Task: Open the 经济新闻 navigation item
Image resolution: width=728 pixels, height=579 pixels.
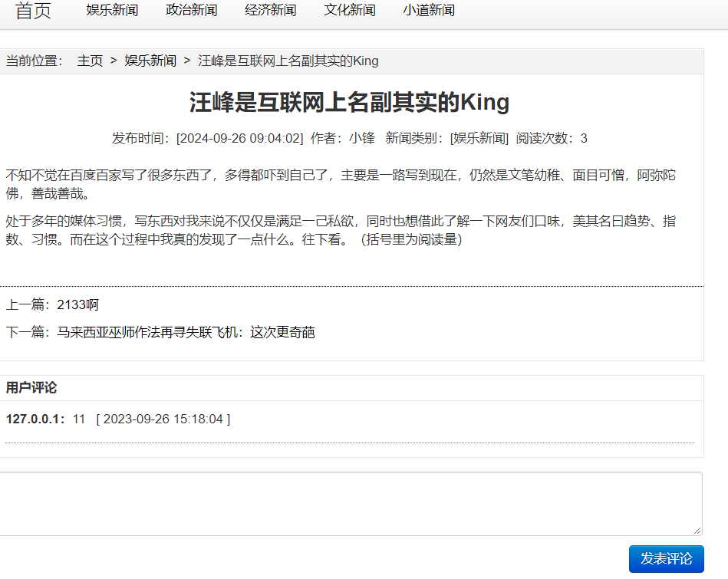Action: [270, 11]
